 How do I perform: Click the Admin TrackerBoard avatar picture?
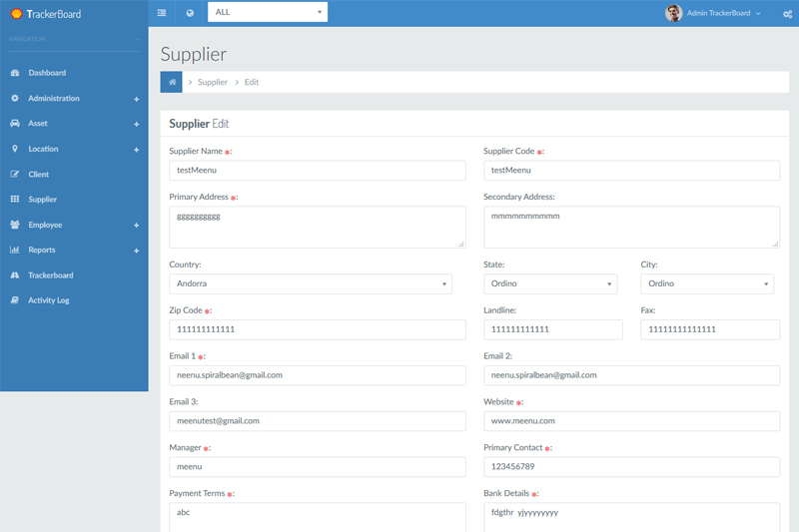(x=674, y=13)
